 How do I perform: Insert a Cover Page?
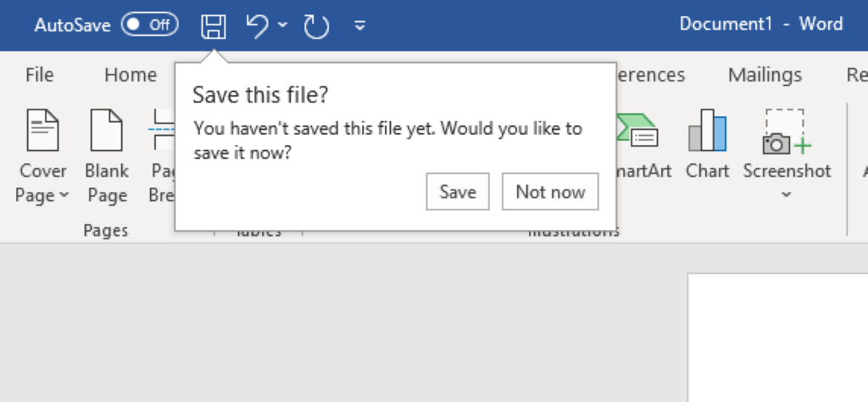[x=42, y=156]
